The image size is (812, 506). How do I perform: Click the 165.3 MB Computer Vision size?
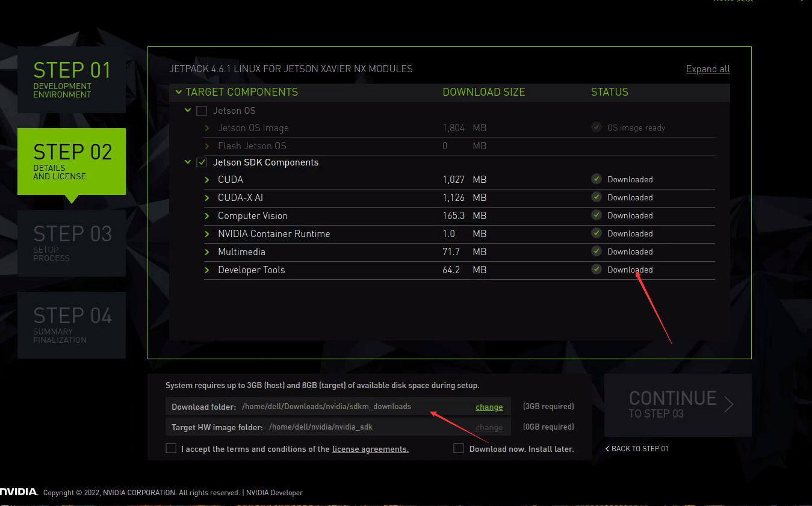[x=464, y=216]
